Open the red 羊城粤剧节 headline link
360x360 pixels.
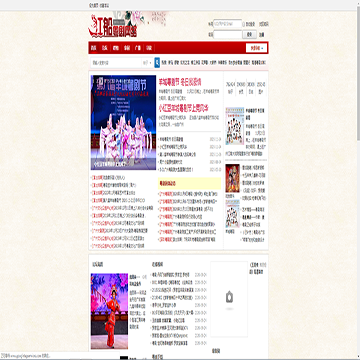tap(180, 82)
